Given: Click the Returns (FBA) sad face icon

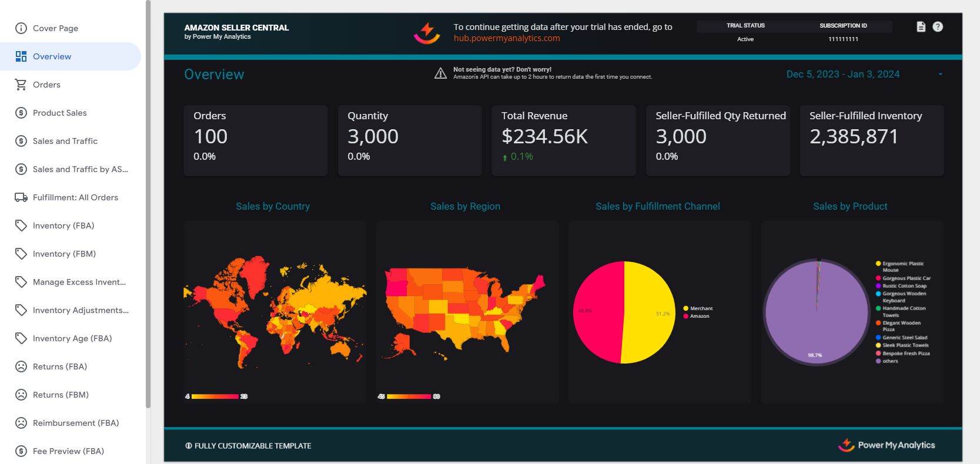Looking at the screenshot, I should pos(21,367).
